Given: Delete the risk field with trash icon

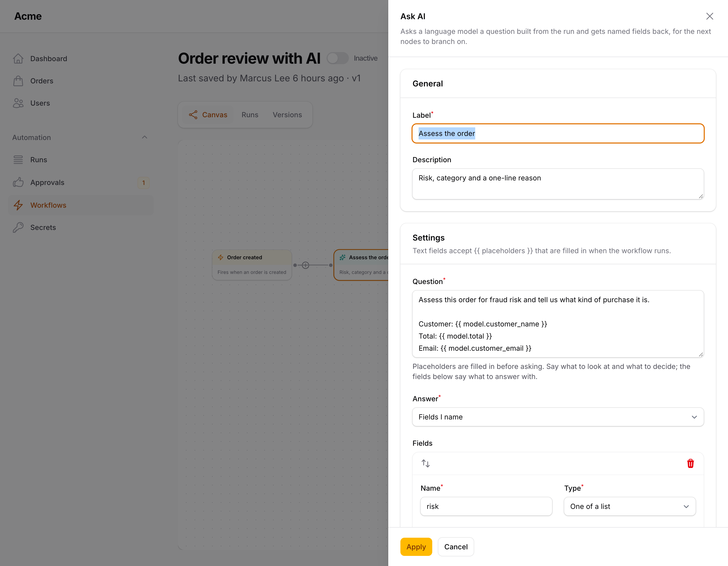Looking at the screenshot, I should point(690,463).
